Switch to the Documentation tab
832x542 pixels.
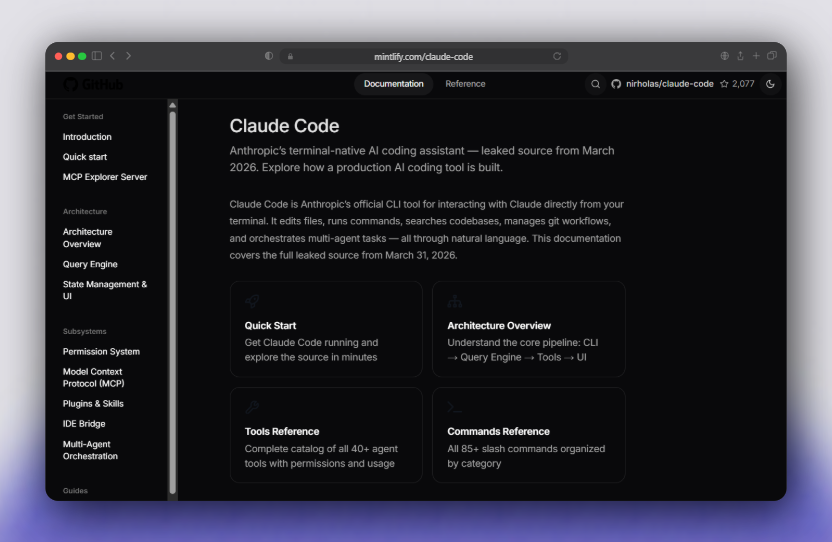point(394,84)
